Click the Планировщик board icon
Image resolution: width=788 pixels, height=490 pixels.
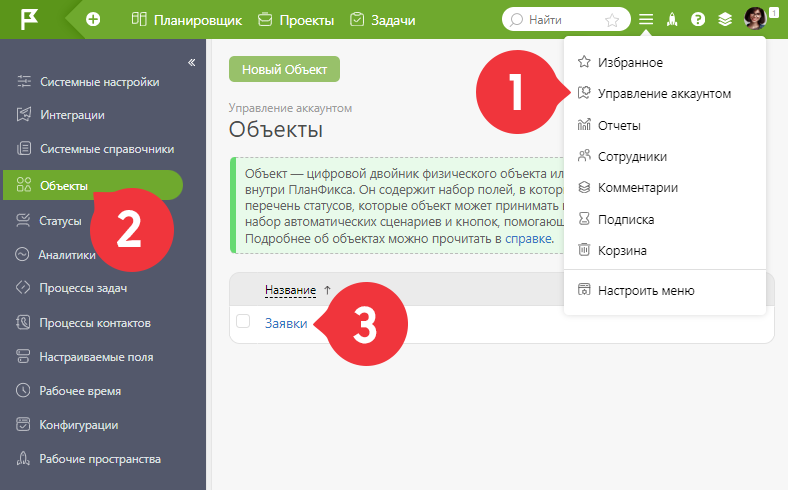(139, 19)
